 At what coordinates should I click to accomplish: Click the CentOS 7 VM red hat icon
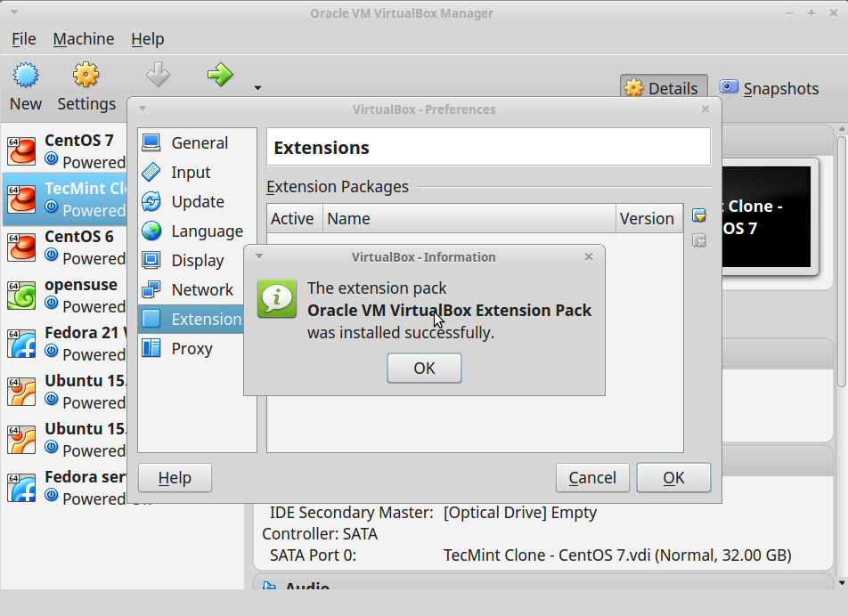pyautogui.click(x=21, y=150)
